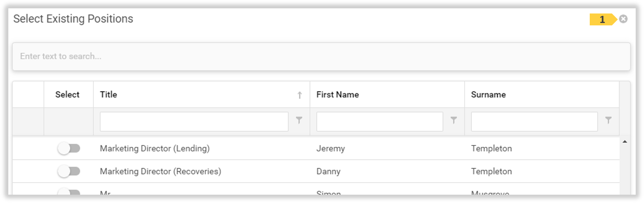Focus the 'Enter text to search' box

pyautogui.click(x=321, y=57)
